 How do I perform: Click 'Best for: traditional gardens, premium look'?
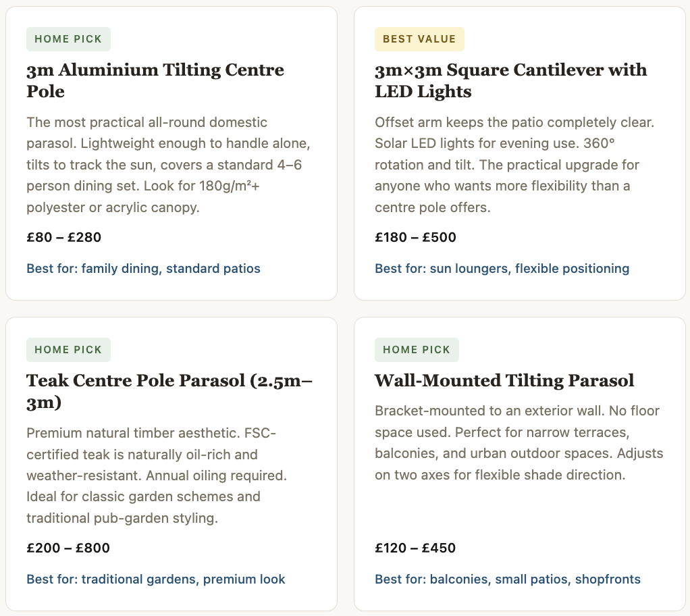(156, 580)
